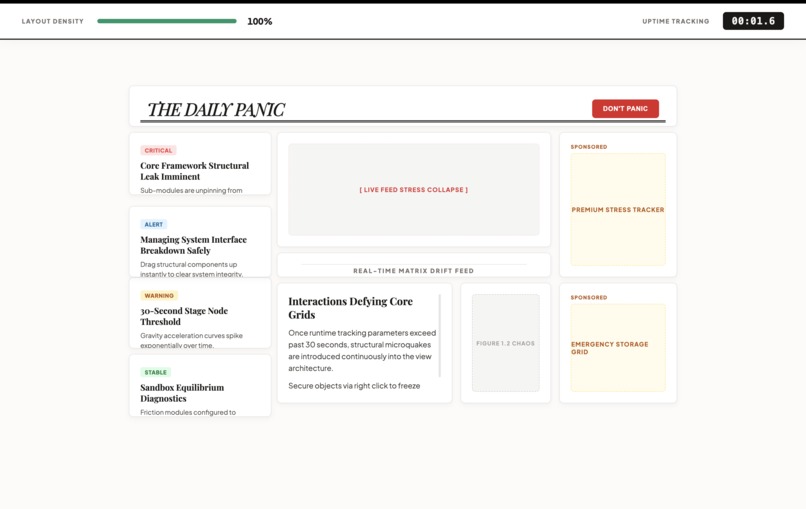The height and width of the screenshot is (509, 806).
Task: Click the LIVE FEED STRESS COLLAPSE placeholder
Action: click(x=414, y=189)
